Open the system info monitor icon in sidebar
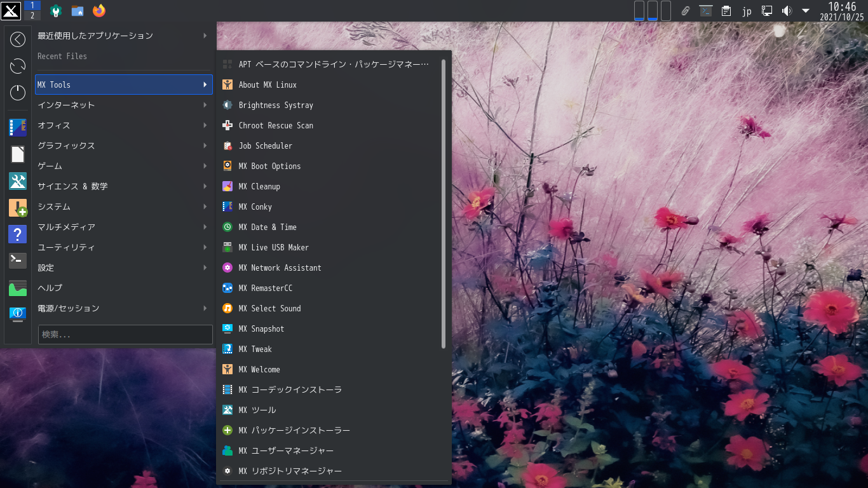Viewport: 868px width, 488px height. coord(18,314)
